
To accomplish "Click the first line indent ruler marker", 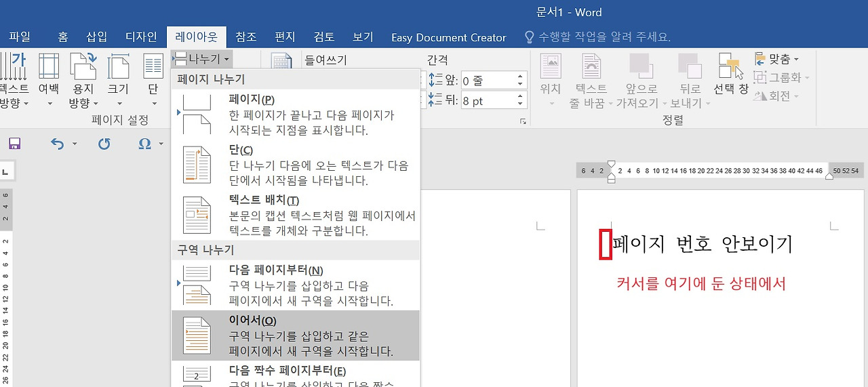I will (612, 164).
